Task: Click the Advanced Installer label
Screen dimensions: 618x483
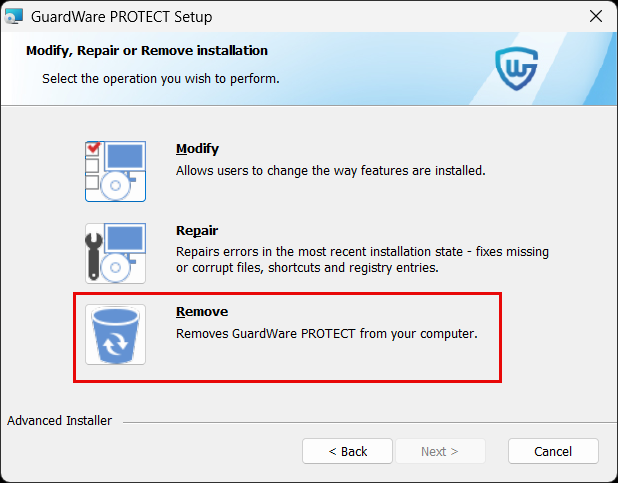Action: click(60, 421)
